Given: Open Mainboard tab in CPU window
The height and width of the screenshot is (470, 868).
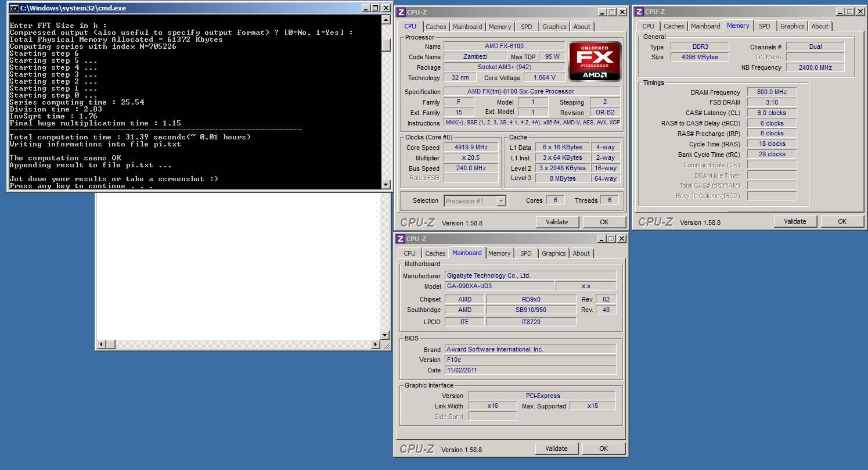Looking at the screenshot, I should (x=467, y=27).
